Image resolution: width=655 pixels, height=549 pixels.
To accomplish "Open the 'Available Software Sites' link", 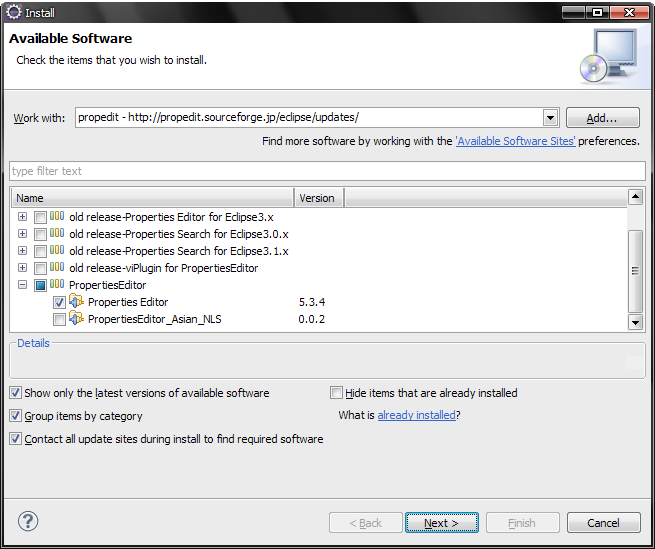I will [515, 141].
